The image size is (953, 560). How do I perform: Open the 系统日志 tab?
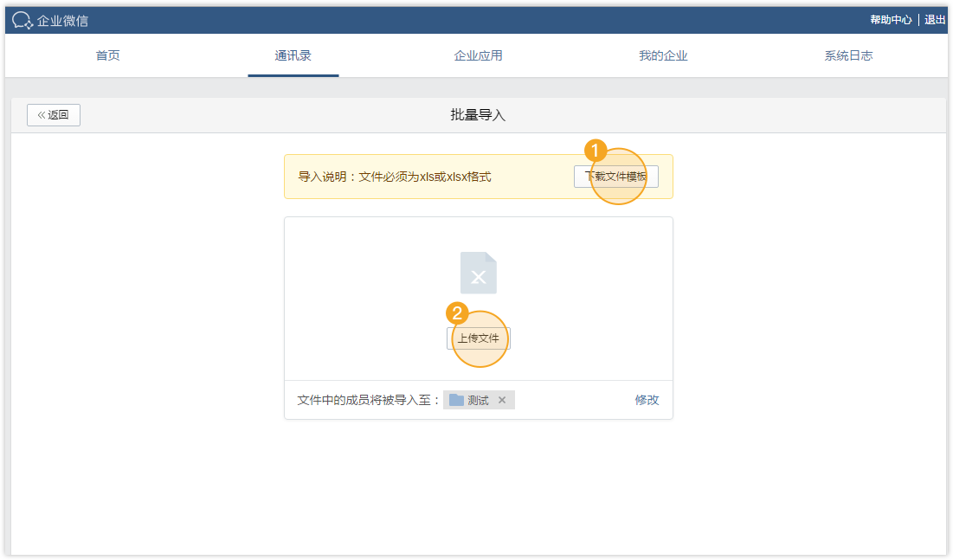[x=848, y=55]
